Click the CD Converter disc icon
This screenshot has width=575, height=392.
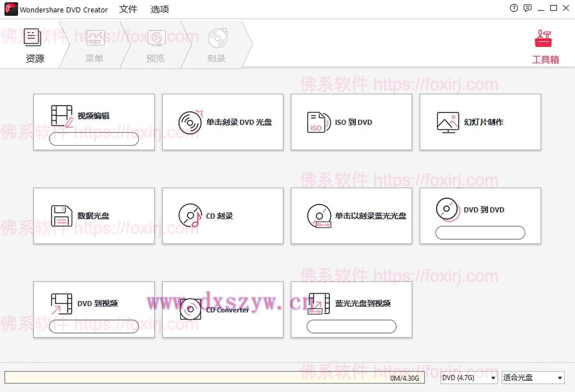190,309
